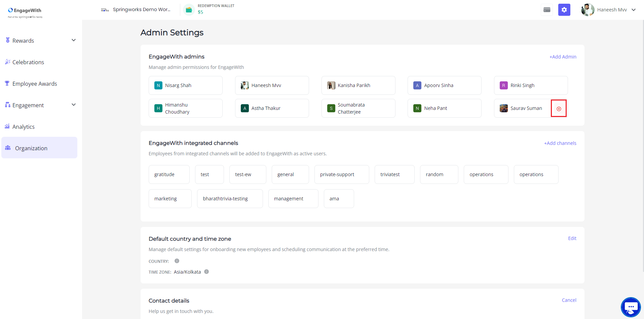The image size is (644, 319).
Task: Select the triviatest channel chip
Action: pos(394,174)
